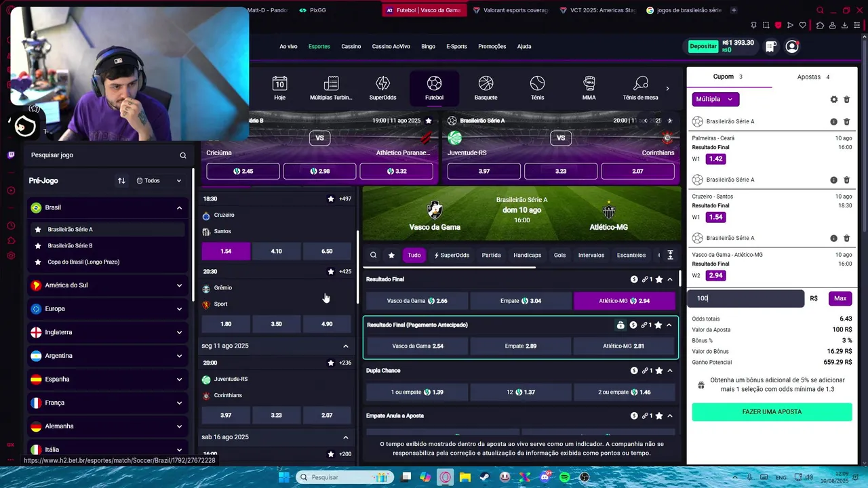
Task: Expand the Inglaterra section
Action: [x=179, y=332]
